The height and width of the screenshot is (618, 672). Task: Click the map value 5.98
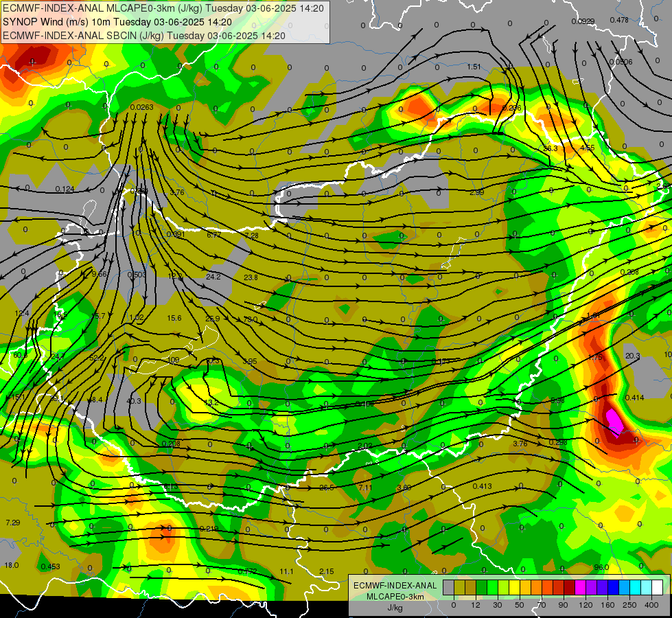point(557,400)
